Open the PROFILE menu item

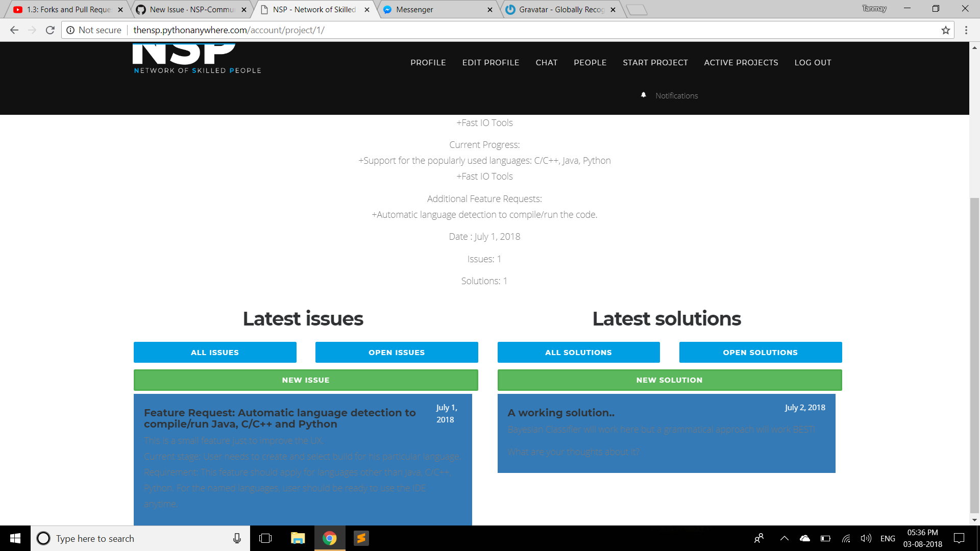428,62
